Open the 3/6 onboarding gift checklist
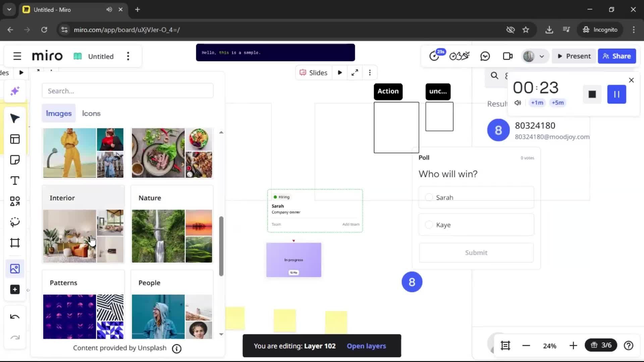Viewport: 644px width, 362px height. click(601, 345)
